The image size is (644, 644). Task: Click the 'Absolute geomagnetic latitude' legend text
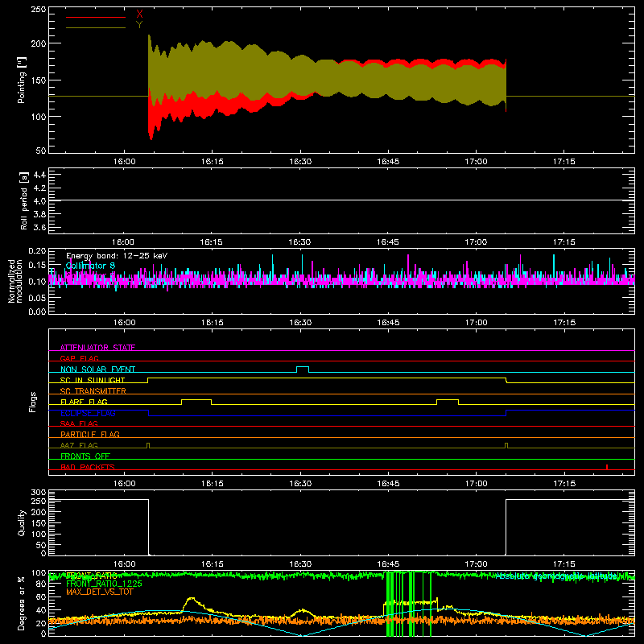click(x=556, y=576)
